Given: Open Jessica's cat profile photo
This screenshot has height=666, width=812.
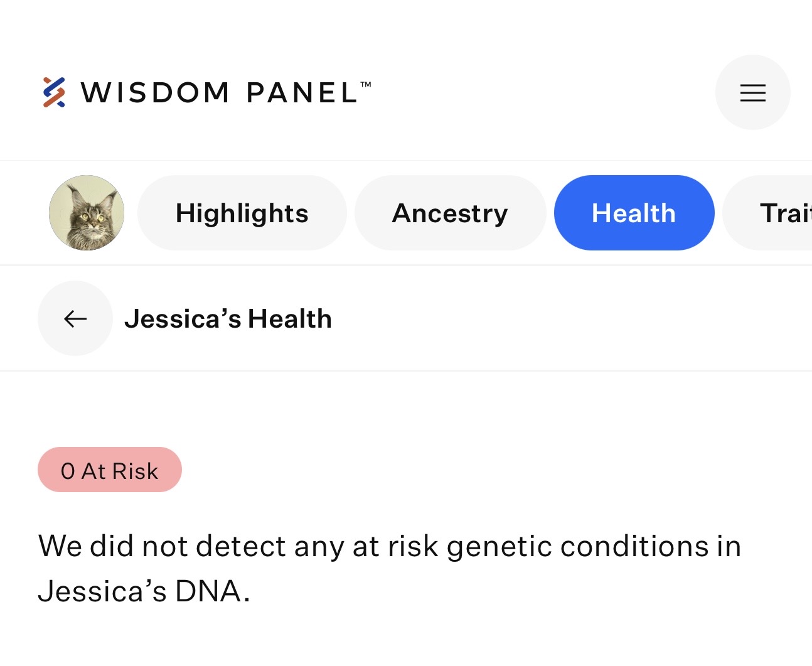Looking at the screenshot, I should tap(87, 213).
